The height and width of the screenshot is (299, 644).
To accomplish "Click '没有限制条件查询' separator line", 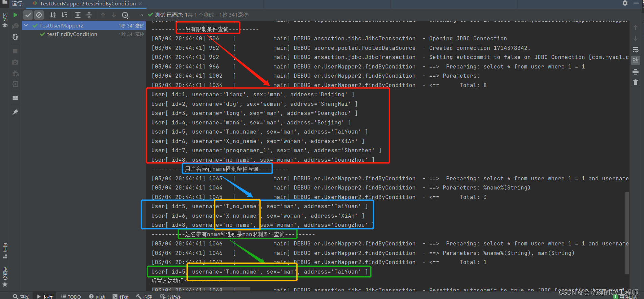I will pos(205,29).
